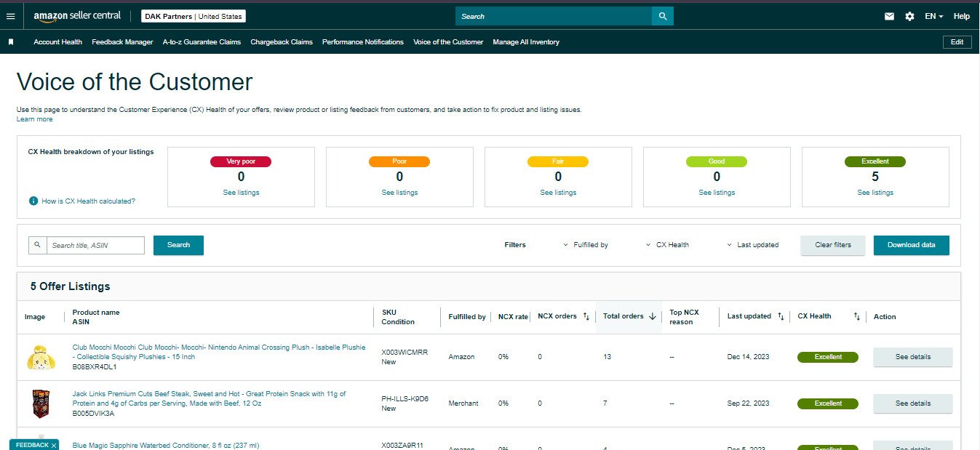Click the search magnifier button in header
Viewport: 980px width, 450px height.
[x=663, y=16]
